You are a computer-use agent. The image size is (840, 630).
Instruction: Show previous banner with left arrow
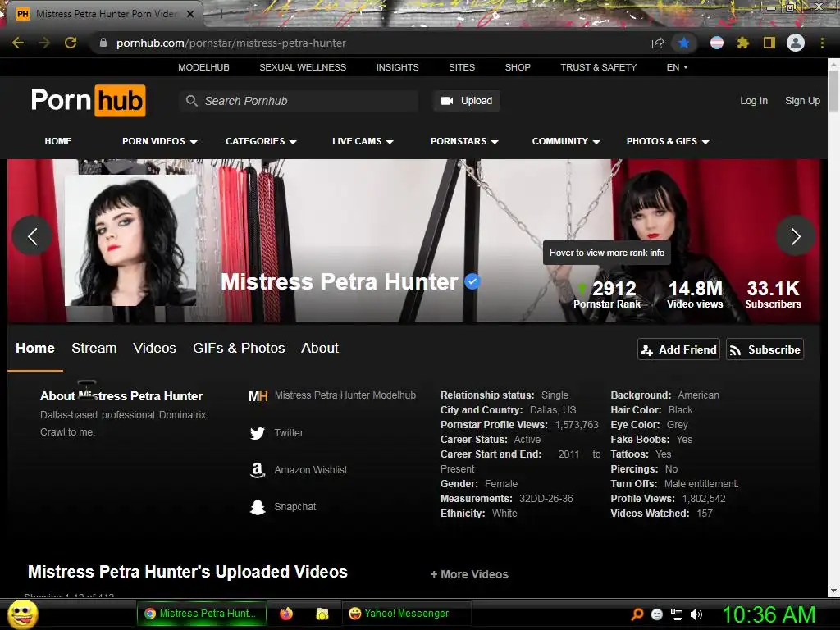tap(32, 235)
